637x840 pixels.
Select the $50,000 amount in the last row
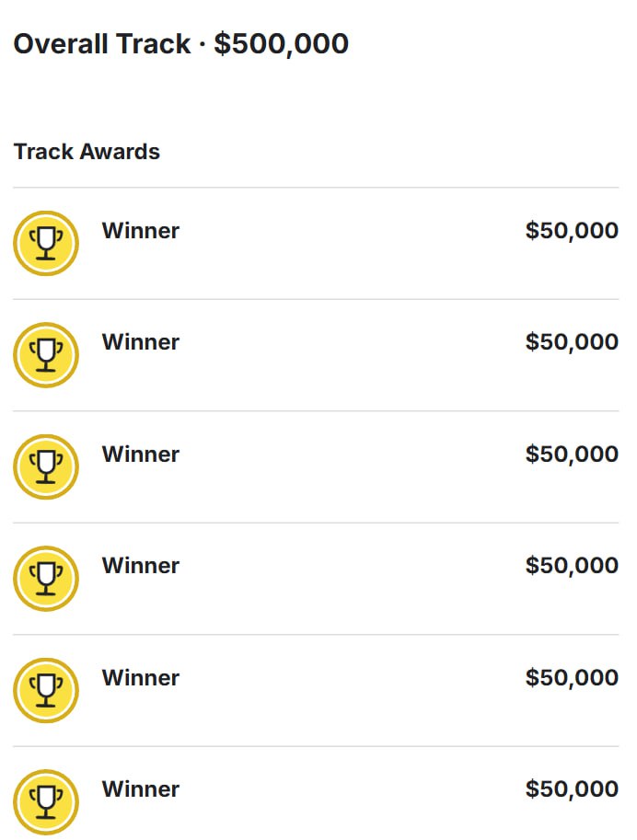click(572, 788)
